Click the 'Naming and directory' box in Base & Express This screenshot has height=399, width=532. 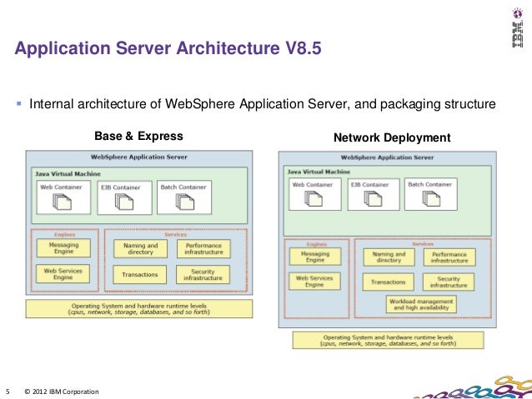pyautogui.click(x=140, y=249)
